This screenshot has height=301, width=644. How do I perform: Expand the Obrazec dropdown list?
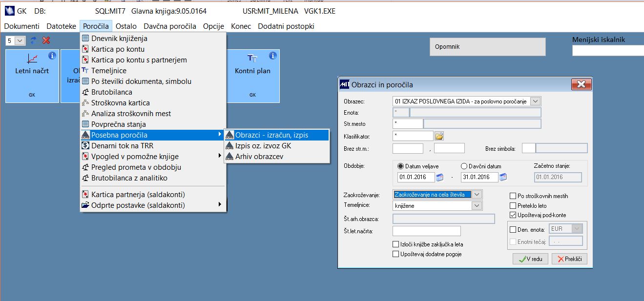pyautogui.click(x=535, y=101)
